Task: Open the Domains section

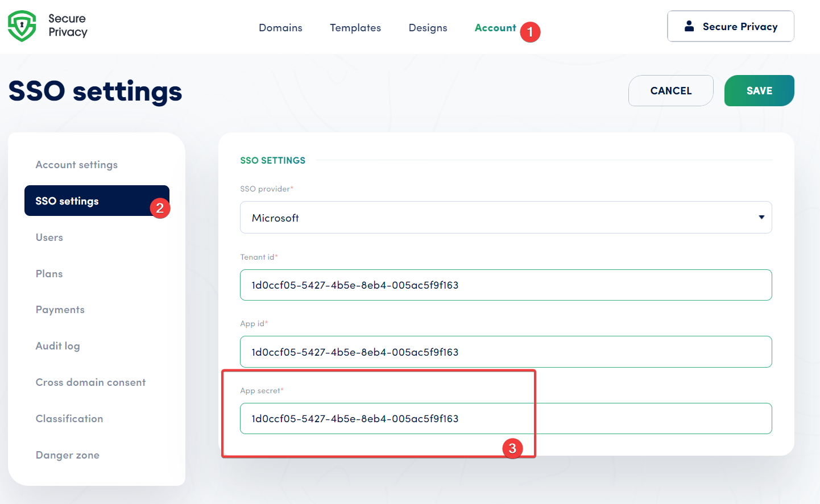Action: pos(280,27)
